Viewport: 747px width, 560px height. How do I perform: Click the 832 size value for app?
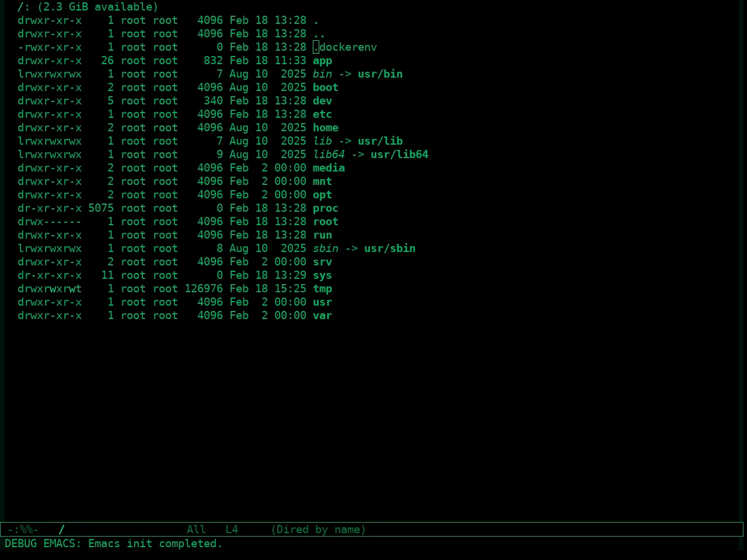pos(213,61)
